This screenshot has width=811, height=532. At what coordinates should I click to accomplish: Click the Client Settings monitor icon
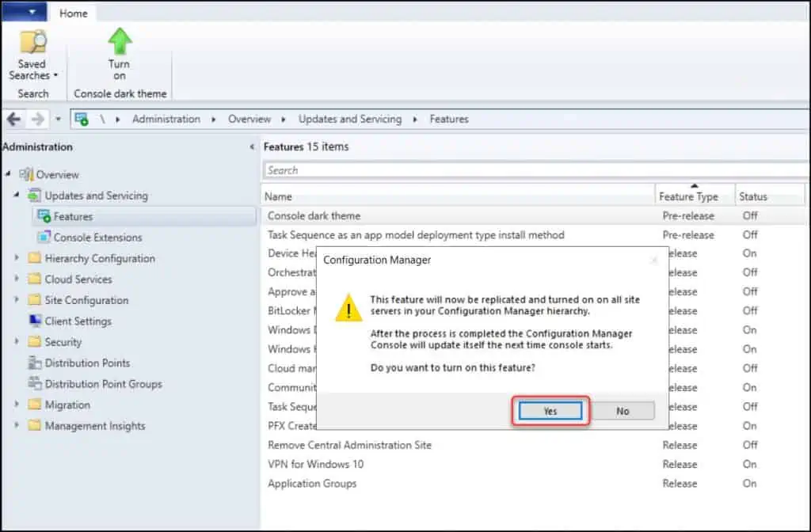pyautogui.click(x=35, y=321)
